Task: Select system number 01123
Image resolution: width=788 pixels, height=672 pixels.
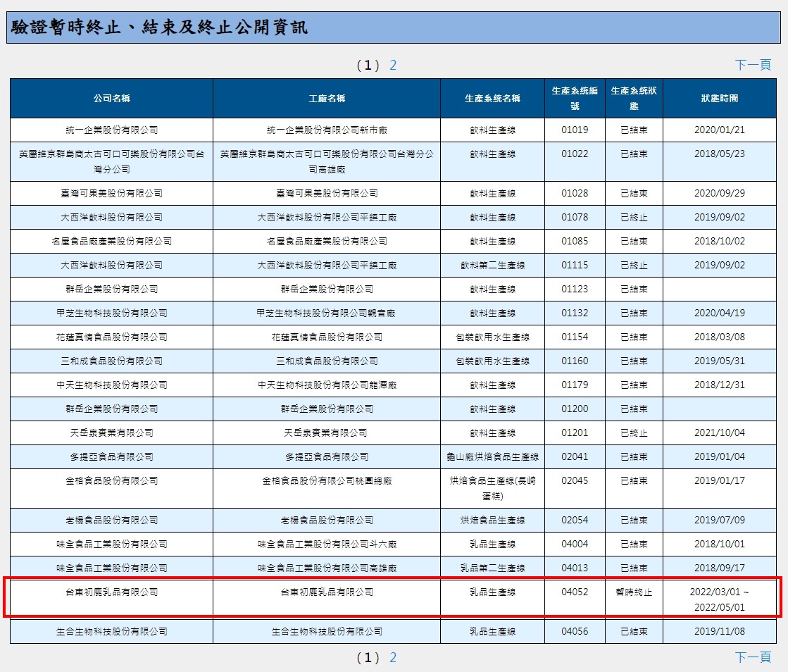Action: (x=575, y=290)
